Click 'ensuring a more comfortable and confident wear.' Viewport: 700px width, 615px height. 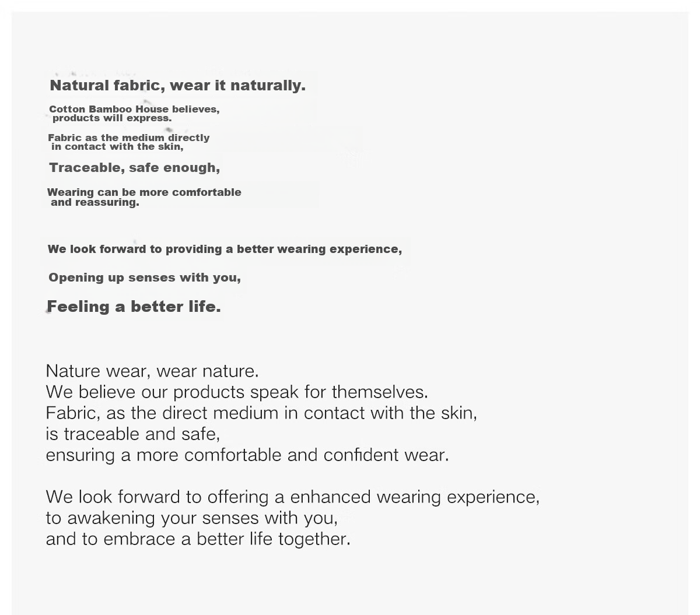(247, 455)
